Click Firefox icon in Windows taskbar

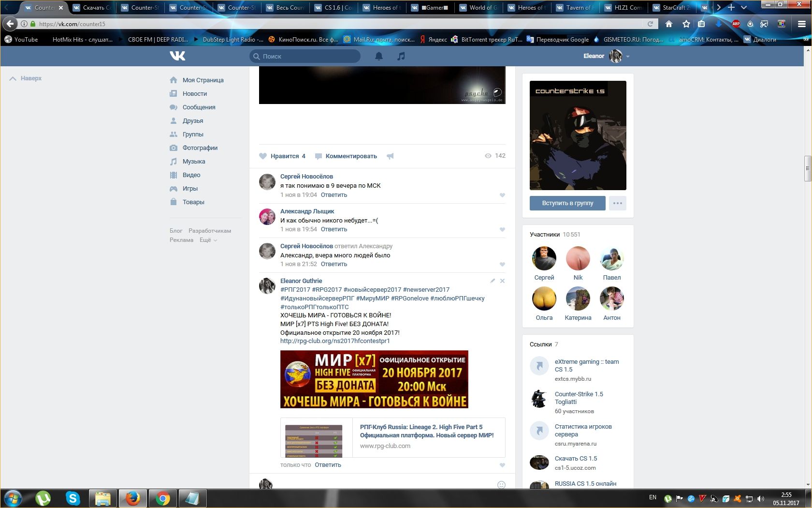(x=132, y=498)
